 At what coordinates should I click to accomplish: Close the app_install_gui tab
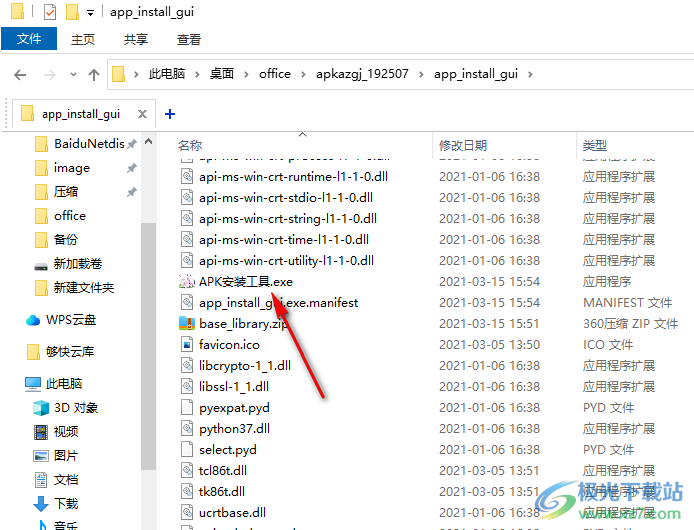[142, 114]
